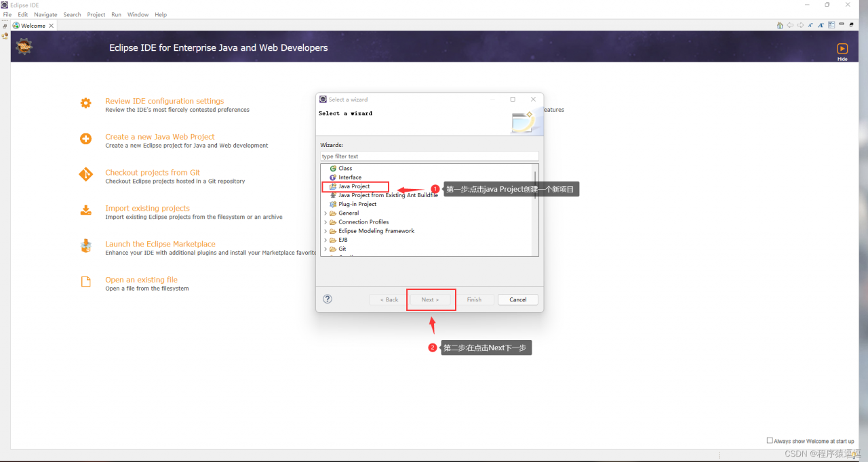Select the Connection Profiles row
The width and height of the screenshot is (868, 462).
(363, 222)
